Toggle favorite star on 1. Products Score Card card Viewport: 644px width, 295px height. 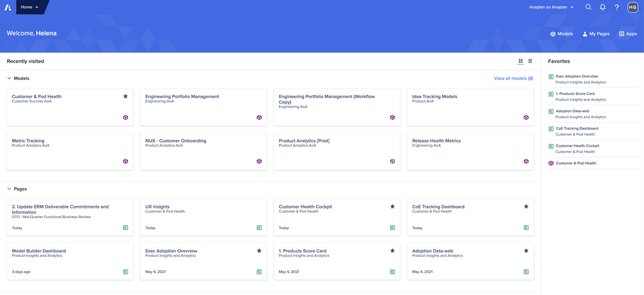coord(393,250)
